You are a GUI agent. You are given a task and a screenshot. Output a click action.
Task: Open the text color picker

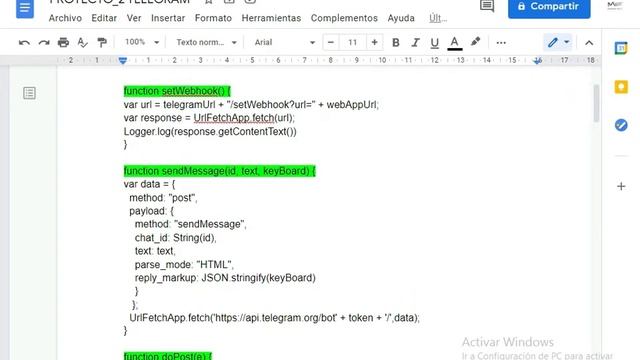click(454, 42)
